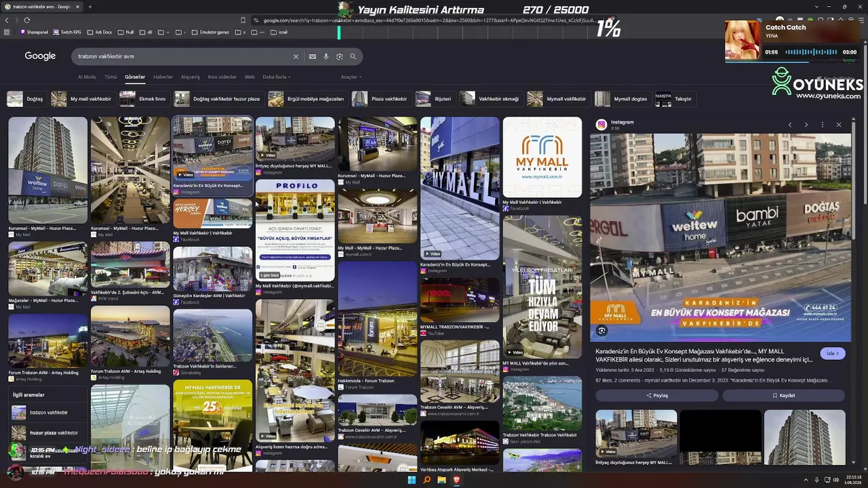
Task: Switch to the Web tab
Action: [x=250, y=77]
